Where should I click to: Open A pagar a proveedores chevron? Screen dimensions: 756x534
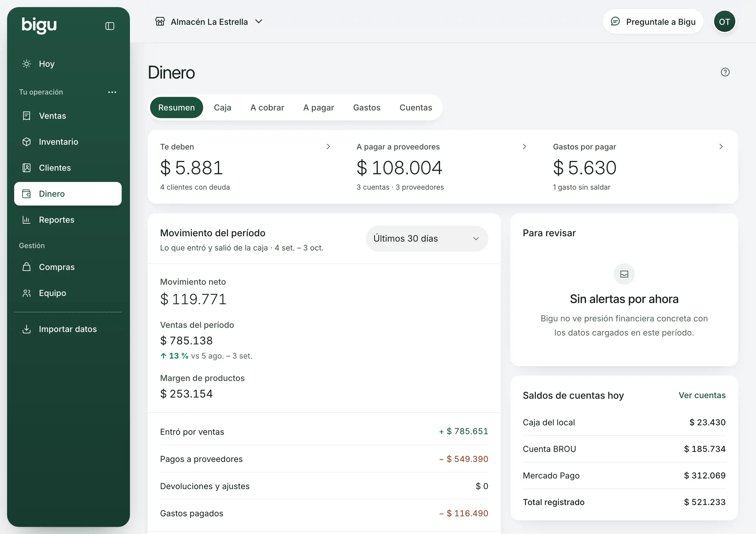point(524,147)
